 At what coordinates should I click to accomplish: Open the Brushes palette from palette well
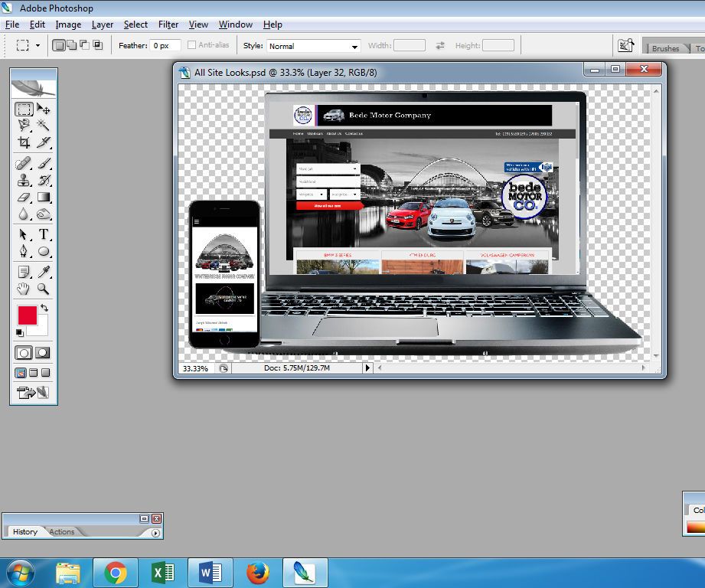668,47
